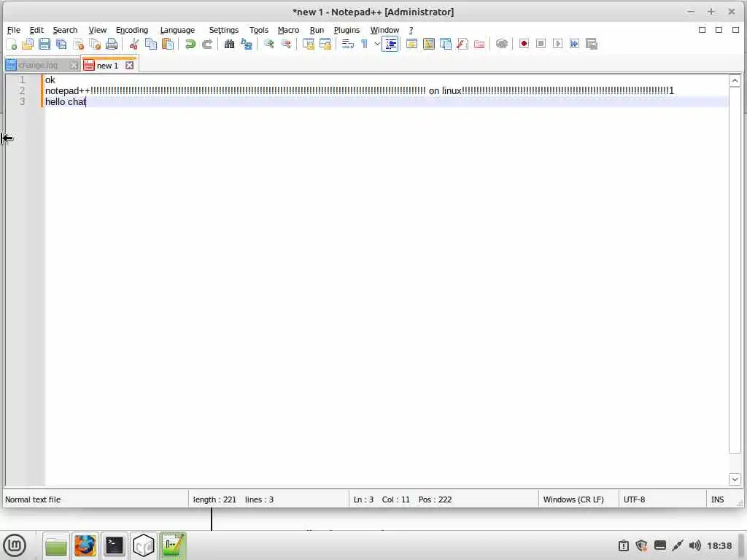The width and height of the screenshot is (747, 560).
Task: Click the editor scrollbar down arrow
Action: pos(735,480)
